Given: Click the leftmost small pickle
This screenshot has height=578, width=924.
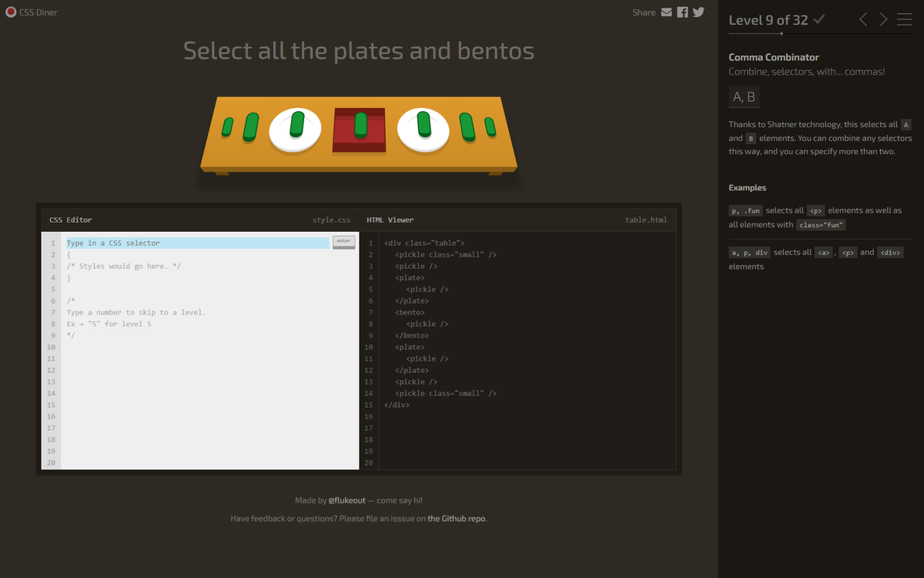Looking at the screenshot, I should (227, 127).
